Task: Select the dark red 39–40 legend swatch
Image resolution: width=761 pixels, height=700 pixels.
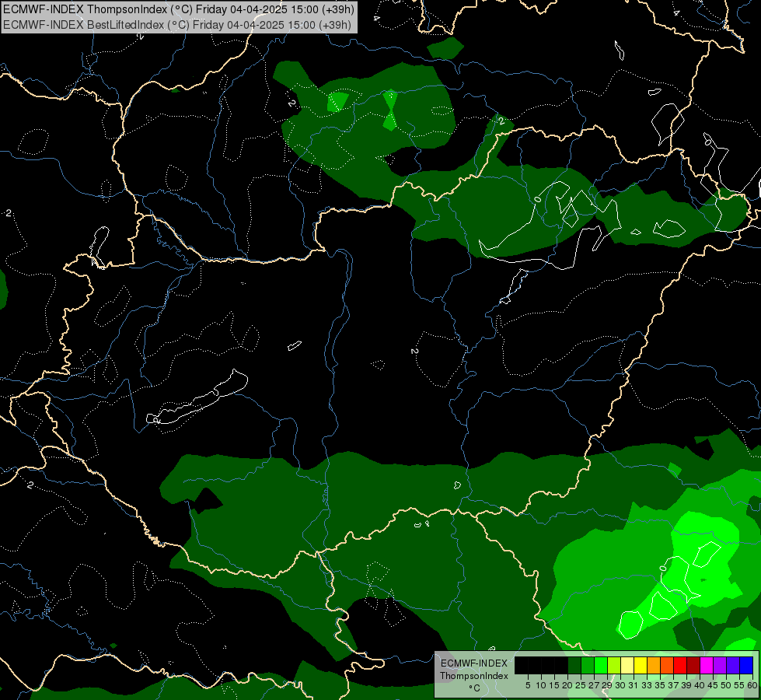Action: coord(693,666)
